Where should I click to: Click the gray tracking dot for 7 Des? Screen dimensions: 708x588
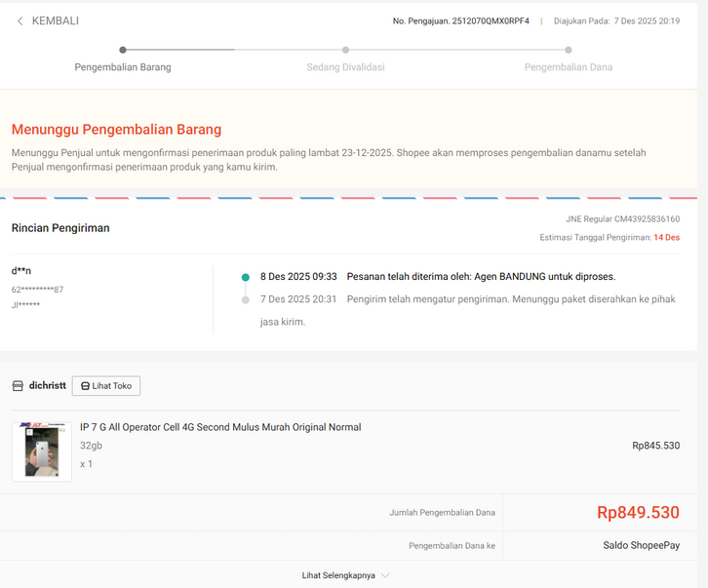tap(246, 299)
